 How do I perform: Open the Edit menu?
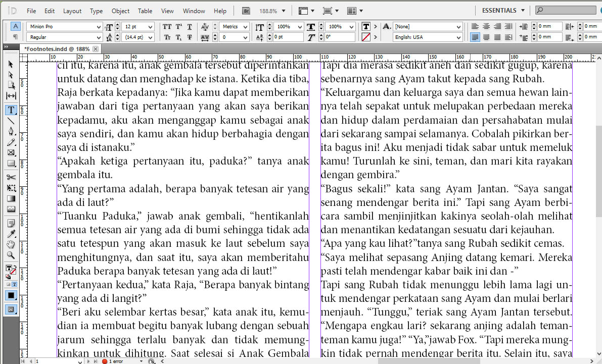50,11
